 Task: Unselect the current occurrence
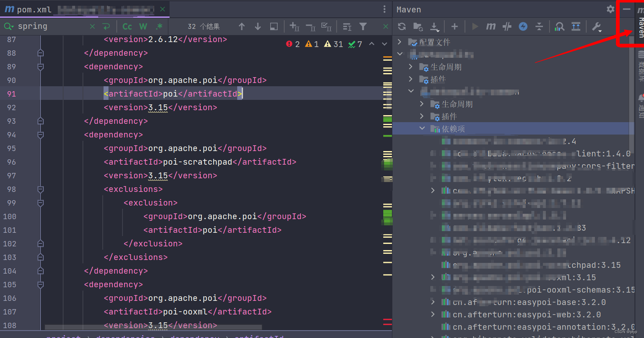(x=311, y=27)
